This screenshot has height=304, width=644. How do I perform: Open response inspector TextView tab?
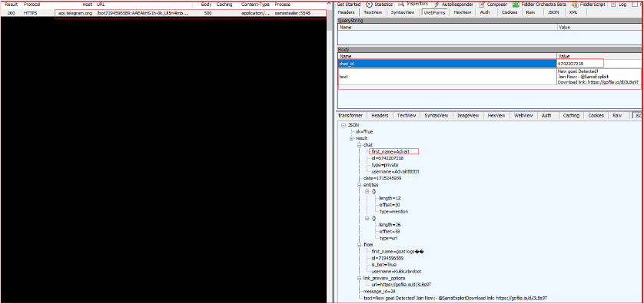[x=407, y=116]
